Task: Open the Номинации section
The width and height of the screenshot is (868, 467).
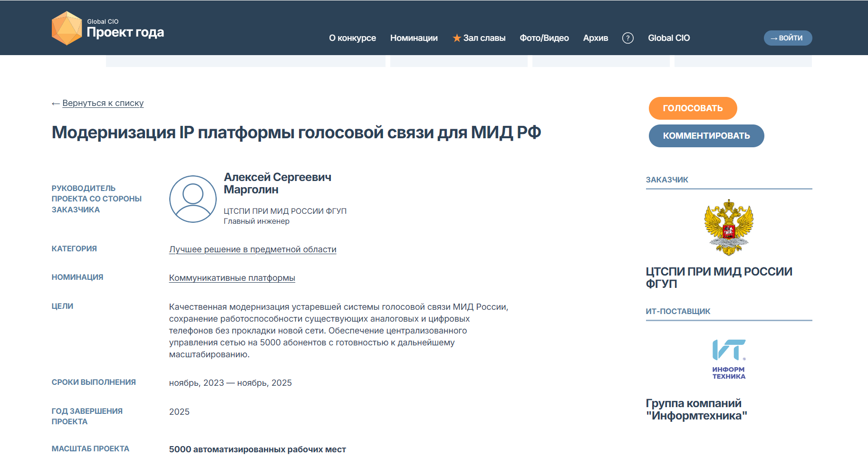Action: click(414, 38)
